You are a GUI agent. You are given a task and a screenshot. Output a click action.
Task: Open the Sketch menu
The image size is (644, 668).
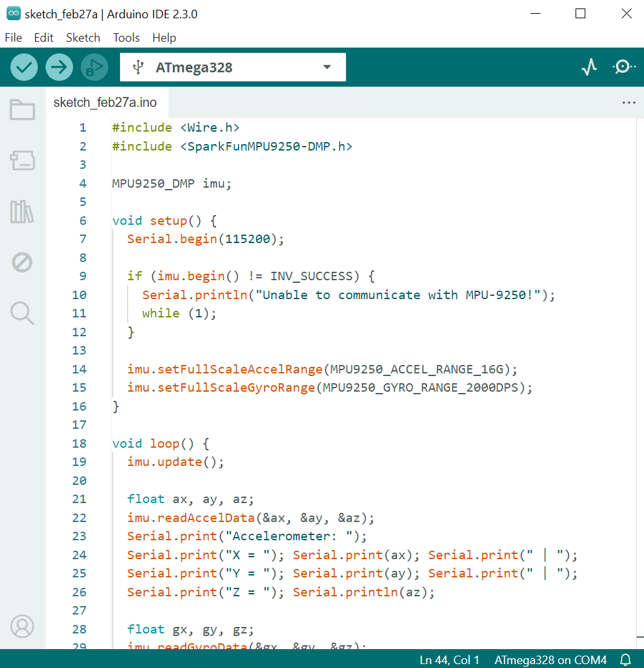click(83, 38)
